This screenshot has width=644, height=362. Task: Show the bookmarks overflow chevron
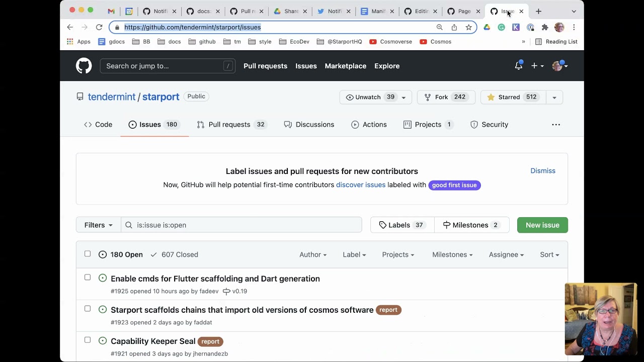(523, 42)
